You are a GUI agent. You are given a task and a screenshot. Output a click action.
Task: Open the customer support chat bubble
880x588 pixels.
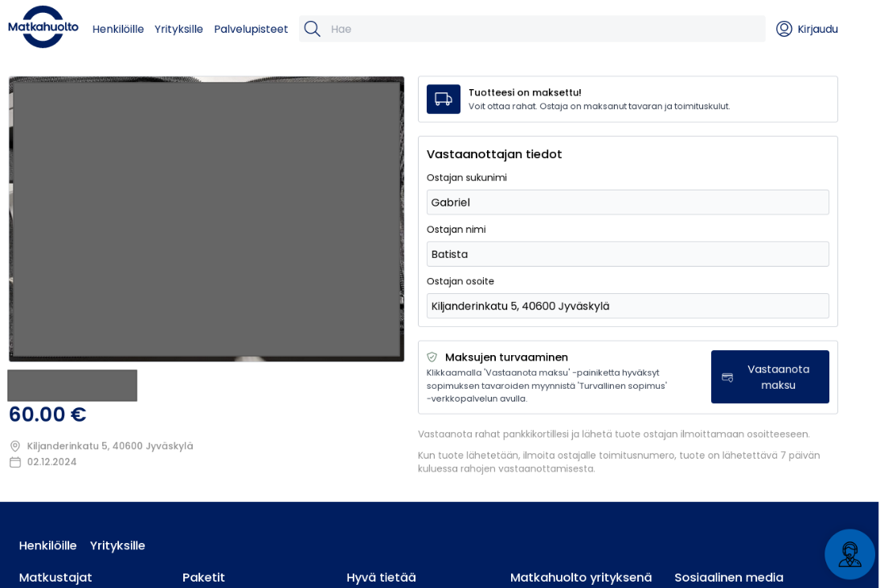849,553
